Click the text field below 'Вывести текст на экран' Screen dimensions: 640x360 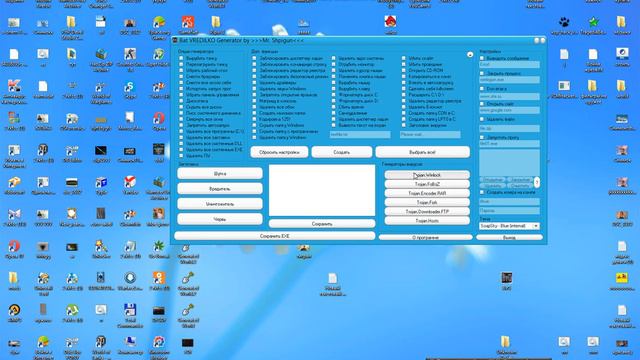[x=360, y=134]
